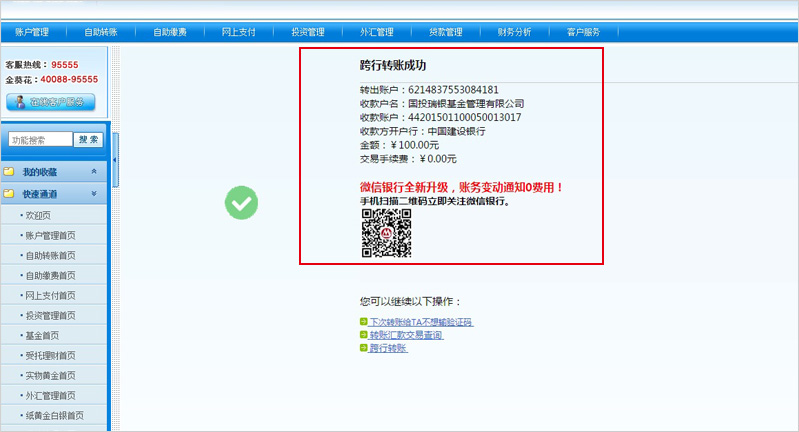
Task: Open the 转账汇款交易查询 link
Action: [405, 336]
